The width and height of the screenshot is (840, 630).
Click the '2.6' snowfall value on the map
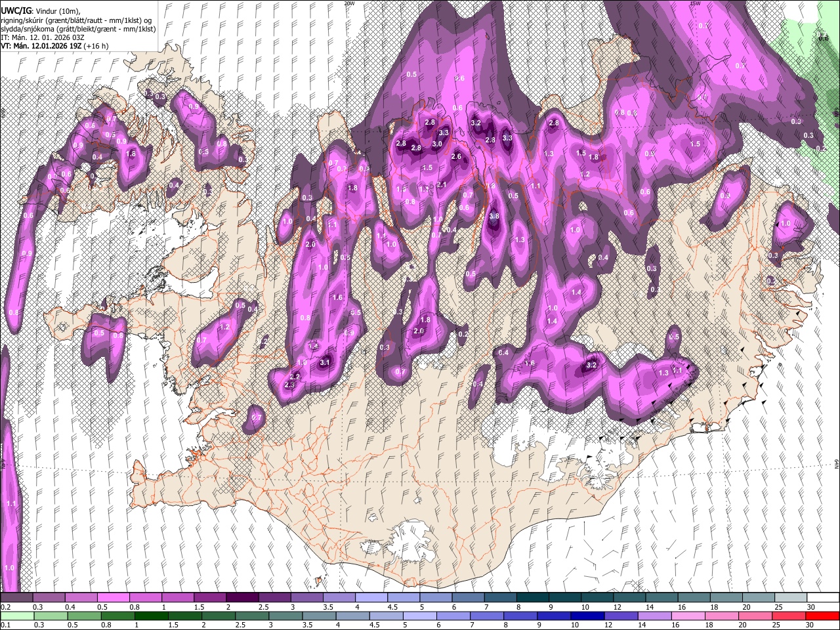pyautogui.click(x=457, y=156)
